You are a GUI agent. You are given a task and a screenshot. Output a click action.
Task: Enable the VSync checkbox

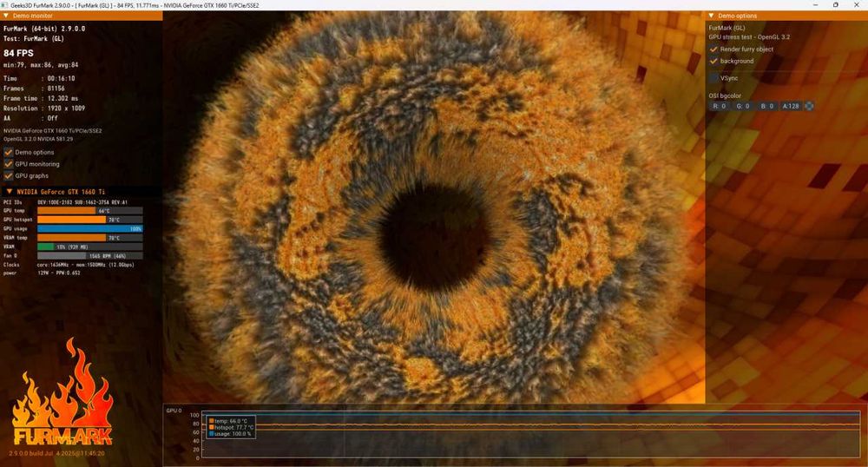(713, 78)
